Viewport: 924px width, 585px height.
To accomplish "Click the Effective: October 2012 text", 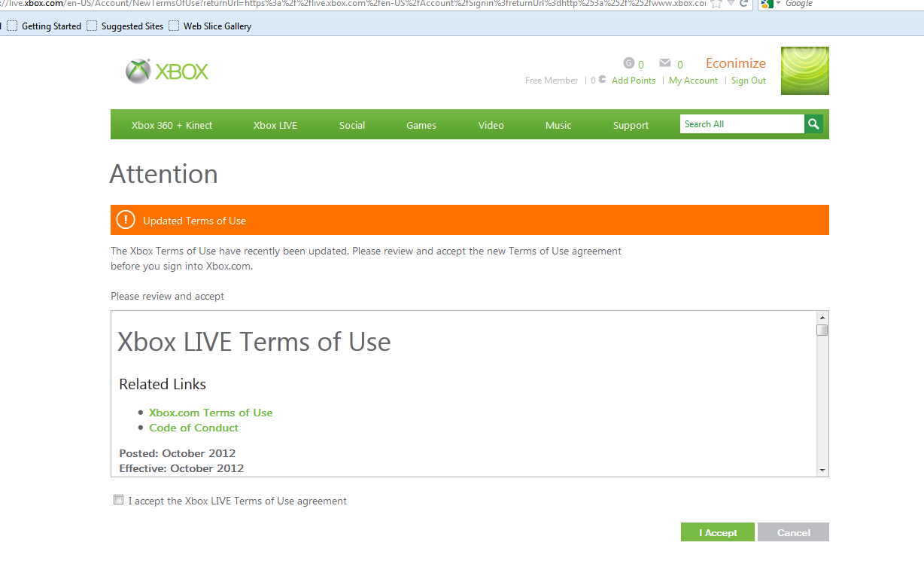I will point(181,468).
